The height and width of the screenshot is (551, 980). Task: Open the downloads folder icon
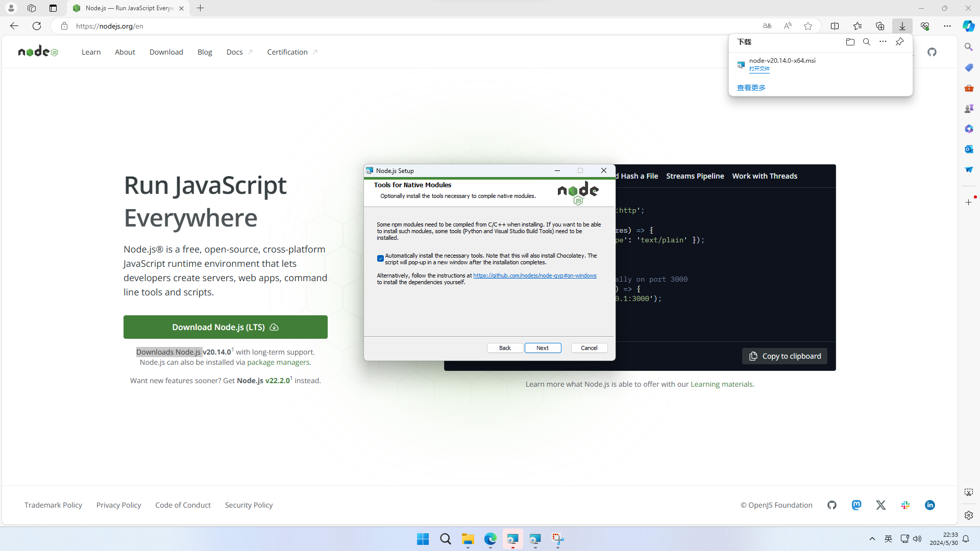pyautogui.click(x=850, y=42)
